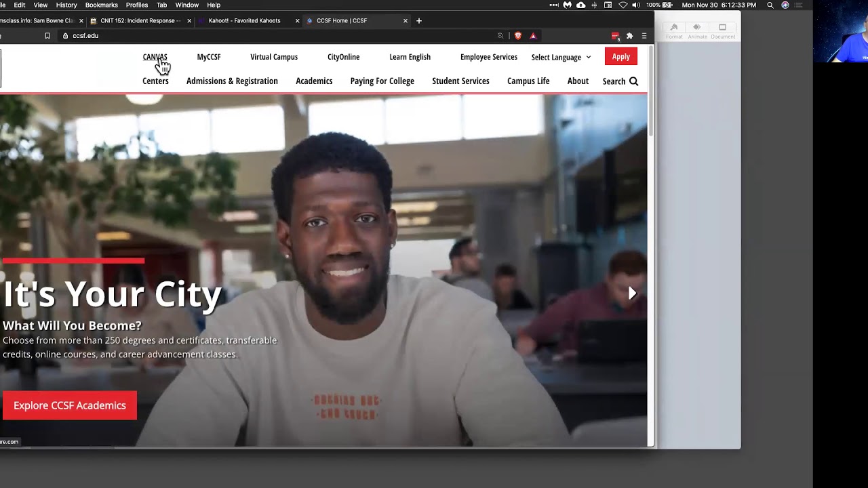The image size is (868, 488).
Task: Open the MyCCSF link
Action: 209,57
